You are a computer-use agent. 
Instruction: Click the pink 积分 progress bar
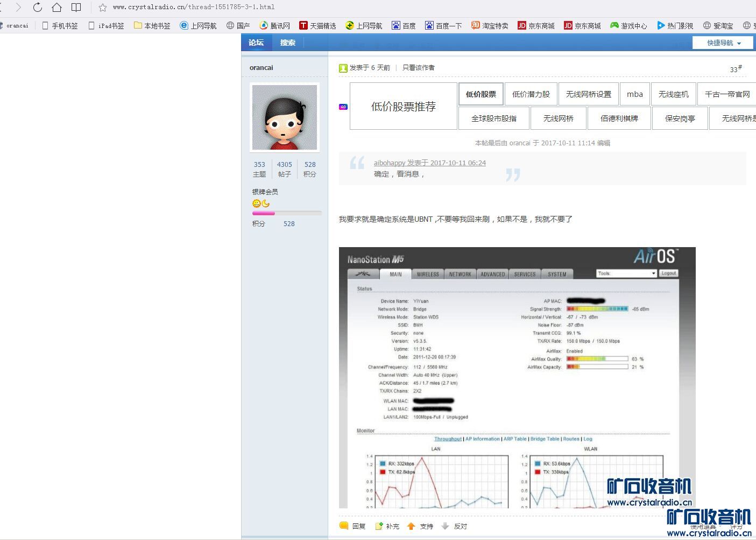[287, 213]
